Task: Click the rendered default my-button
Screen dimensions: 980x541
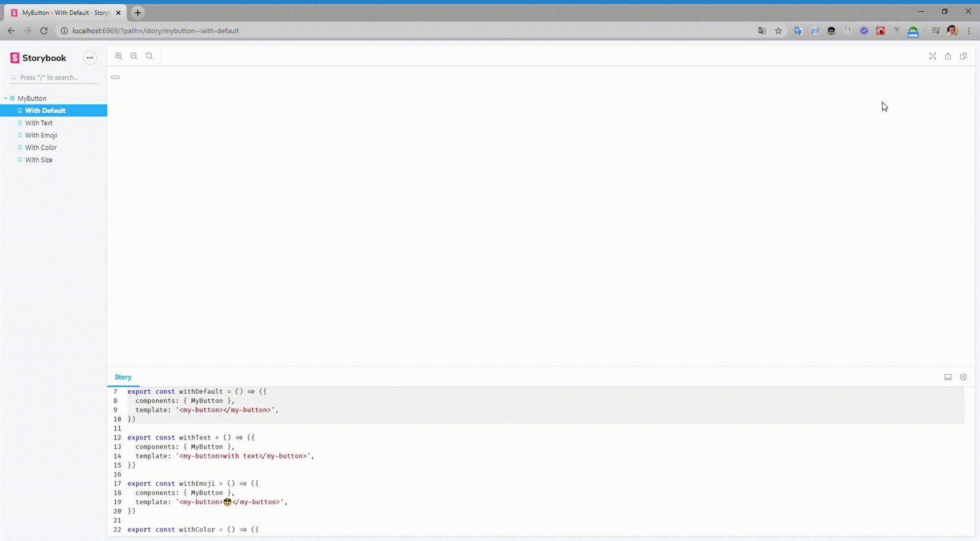Action: coord(115,77)
